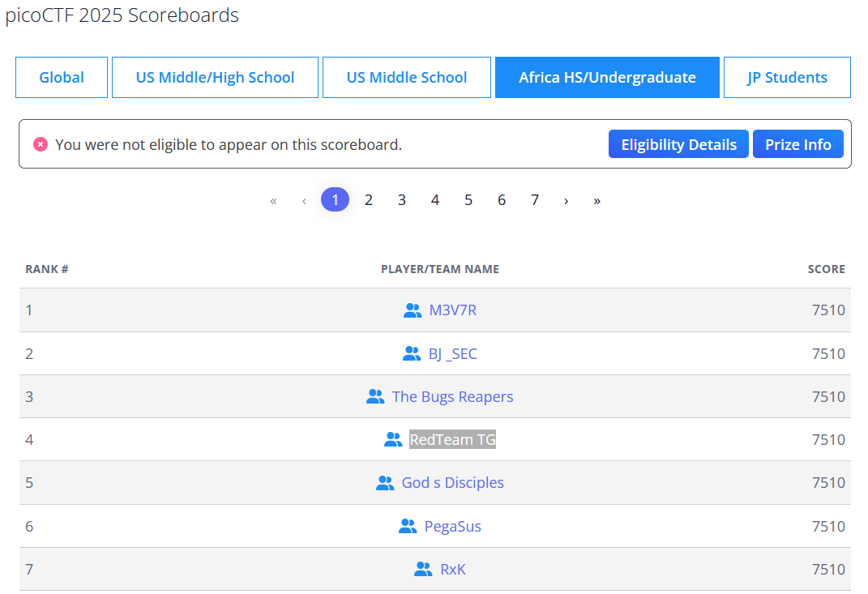This screenshot has width=868, height=594.
Task: Open the God s Disciples team link
Action: pyautogui.click(x=453, y=483)
